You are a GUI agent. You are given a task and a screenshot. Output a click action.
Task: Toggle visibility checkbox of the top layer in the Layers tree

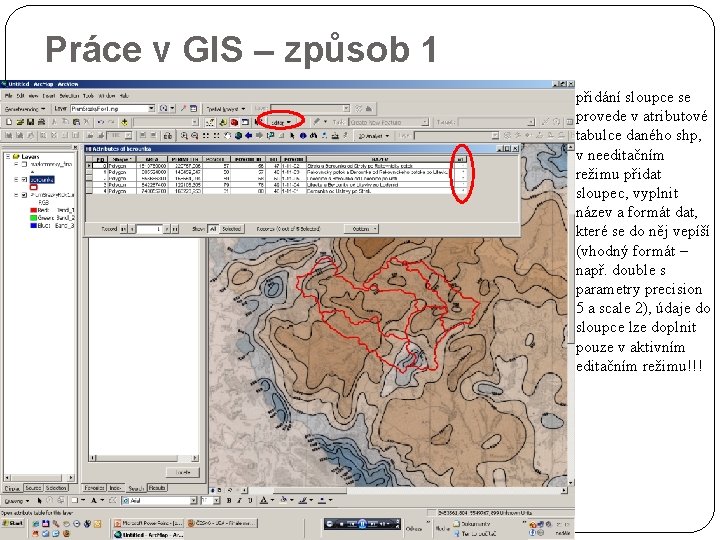[25, 164]
